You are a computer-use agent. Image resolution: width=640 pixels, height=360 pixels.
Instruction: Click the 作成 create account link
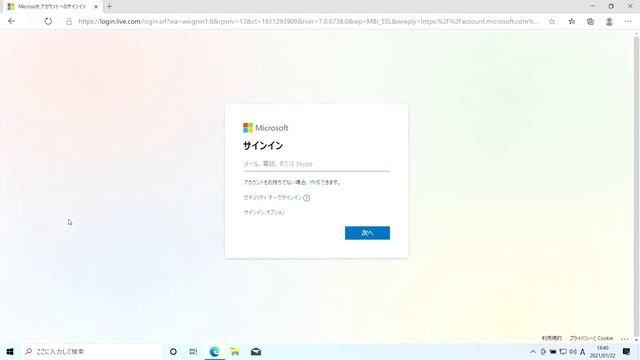pyautogui.click(x=314, y=182)
